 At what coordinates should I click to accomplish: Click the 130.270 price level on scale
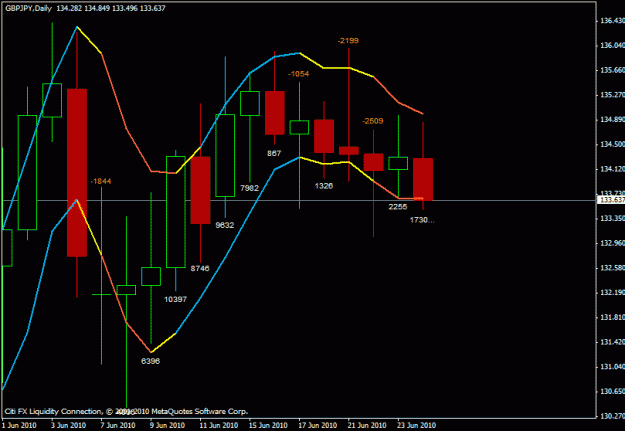(x=612, y=416)
